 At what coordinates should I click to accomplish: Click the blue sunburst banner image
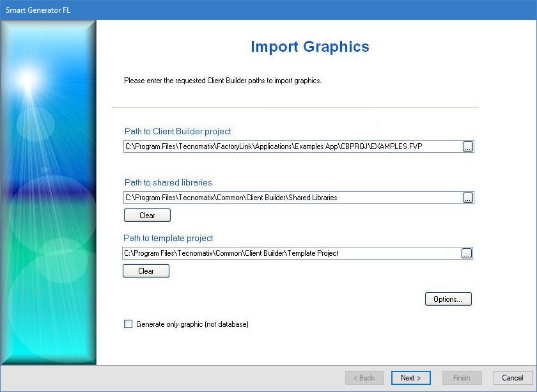pyautogui.click(x=49, y=192)
